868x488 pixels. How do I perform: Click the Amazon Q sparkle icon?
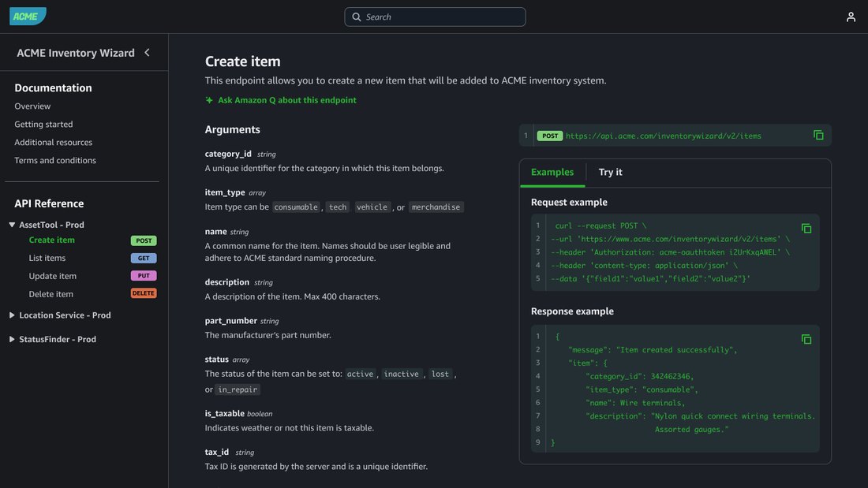point(209,100)
